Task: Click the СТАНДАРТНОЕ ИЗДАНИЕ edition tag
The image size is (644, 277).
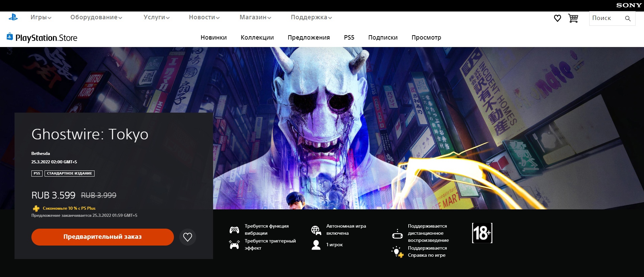Action: [70, 174]
